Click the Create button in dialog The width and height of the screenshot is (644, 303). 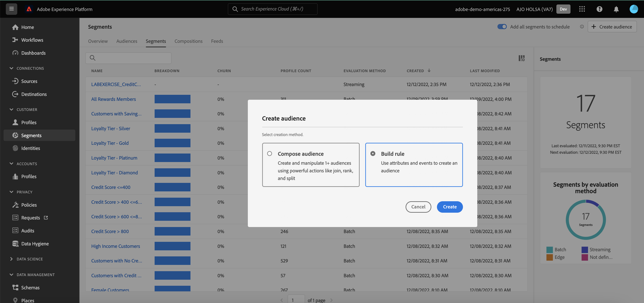[x=450, y=207]
